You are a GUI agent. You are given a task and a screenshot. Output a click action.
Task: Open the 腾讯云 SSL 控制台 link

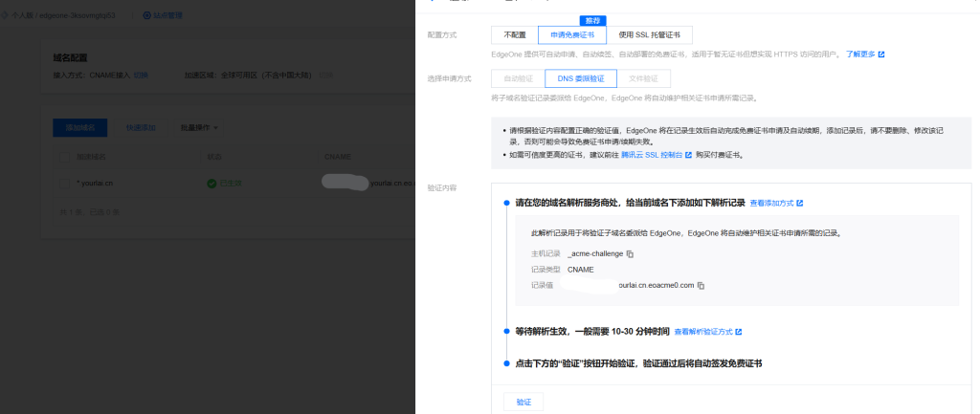[651, 154]
